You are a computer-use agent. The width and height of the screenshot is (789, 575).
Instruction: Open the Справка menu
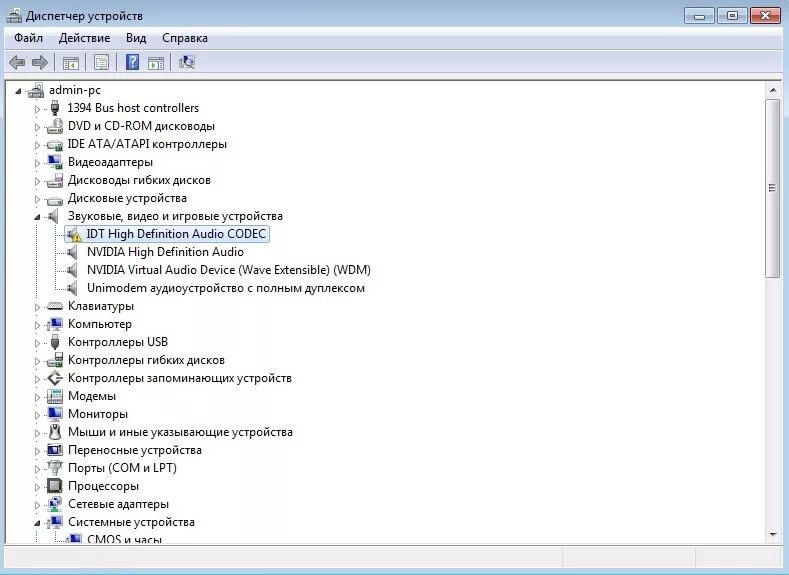pos(185,38)
